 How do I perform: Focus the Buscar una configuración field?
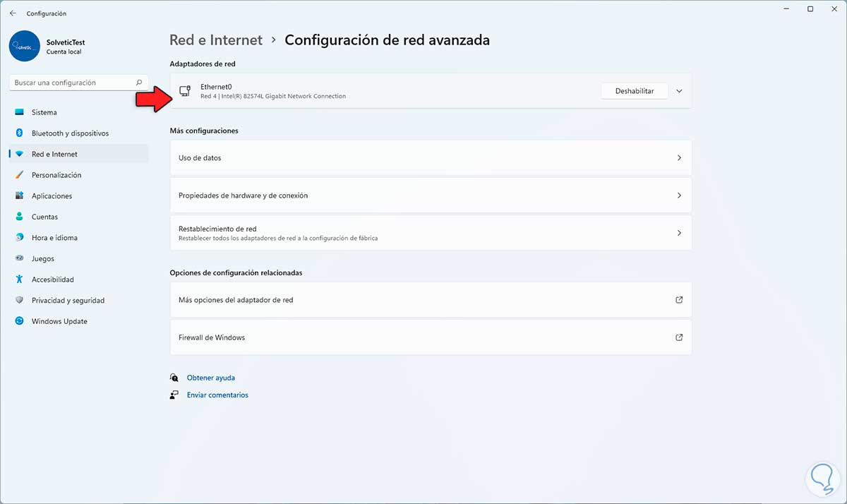pos(71,83)
